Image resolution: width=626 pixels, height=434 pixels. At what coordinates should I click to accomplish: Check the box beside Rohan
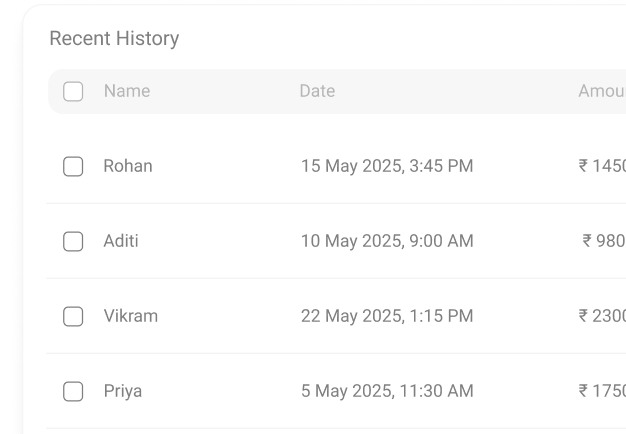point(73,166)
